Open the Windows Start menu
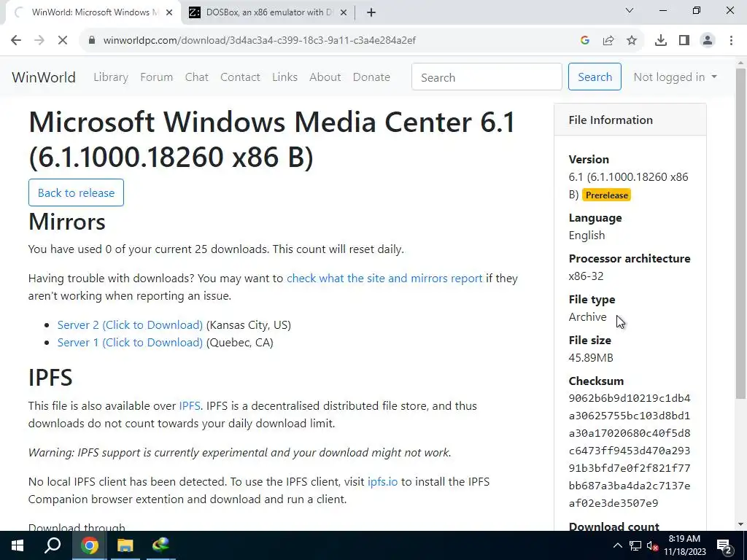 18,545
